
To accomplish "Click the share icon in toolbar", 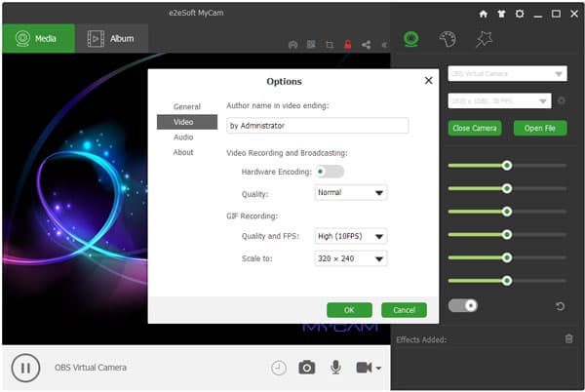I will (x=367, y=44).
